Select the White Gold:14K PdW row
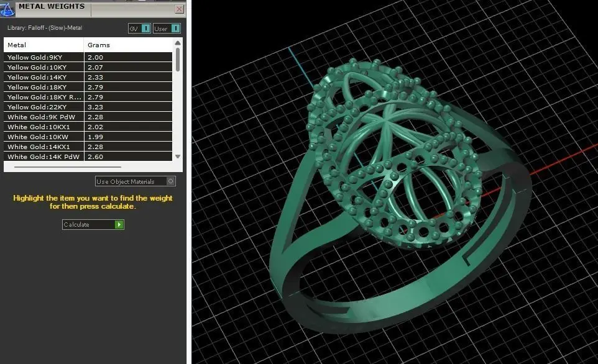The width and height of the screenshot is (598, 364). 88,157
